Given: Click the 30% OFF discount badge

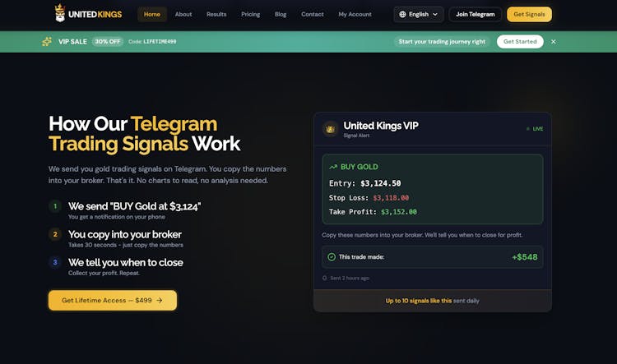Looking at the screenshot, I should point(108,41).
